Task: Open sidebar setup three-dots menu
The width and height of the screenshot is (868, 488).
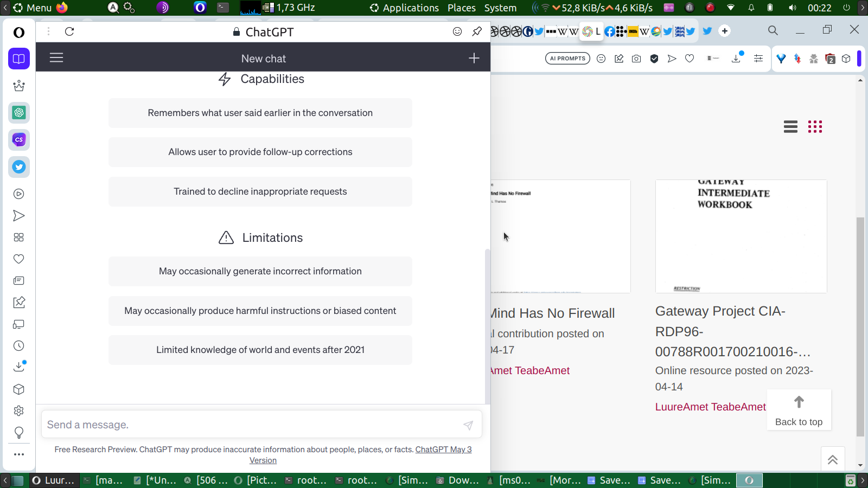Action: pos(19,454)
